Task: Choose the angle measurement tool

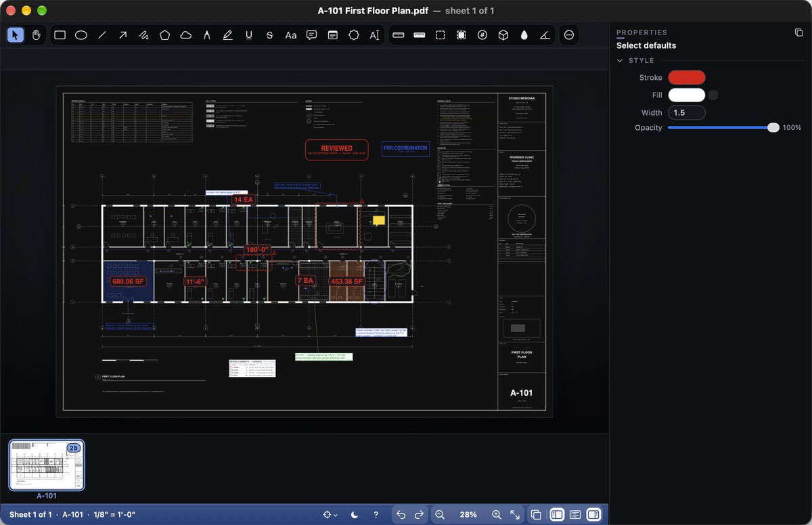Action: [x=545, y=35]
